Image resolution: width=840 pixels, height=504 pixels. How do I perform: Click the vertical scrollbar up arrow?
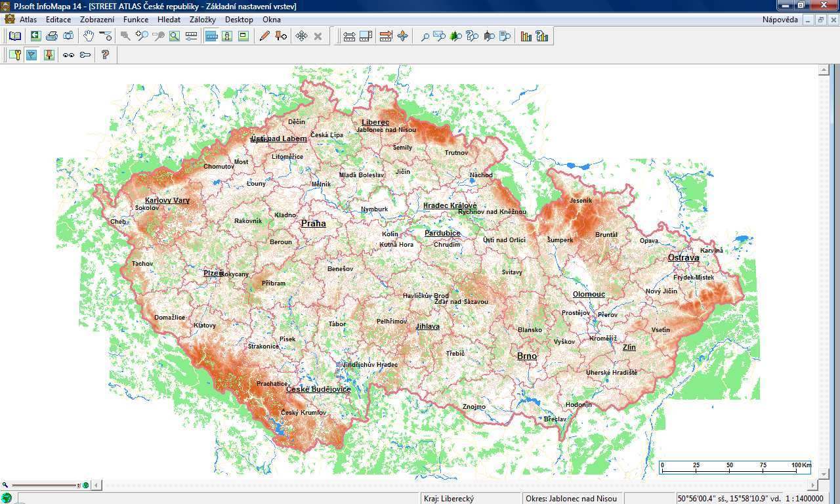824,70
